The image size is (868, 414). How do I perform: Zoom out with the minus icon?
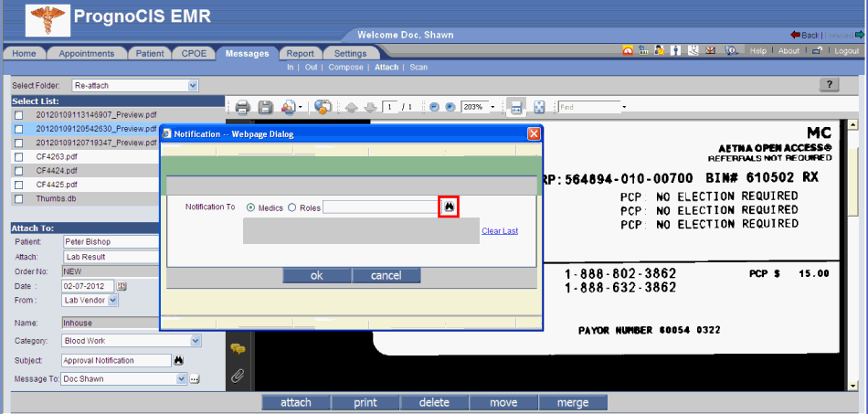coord(435,107)
